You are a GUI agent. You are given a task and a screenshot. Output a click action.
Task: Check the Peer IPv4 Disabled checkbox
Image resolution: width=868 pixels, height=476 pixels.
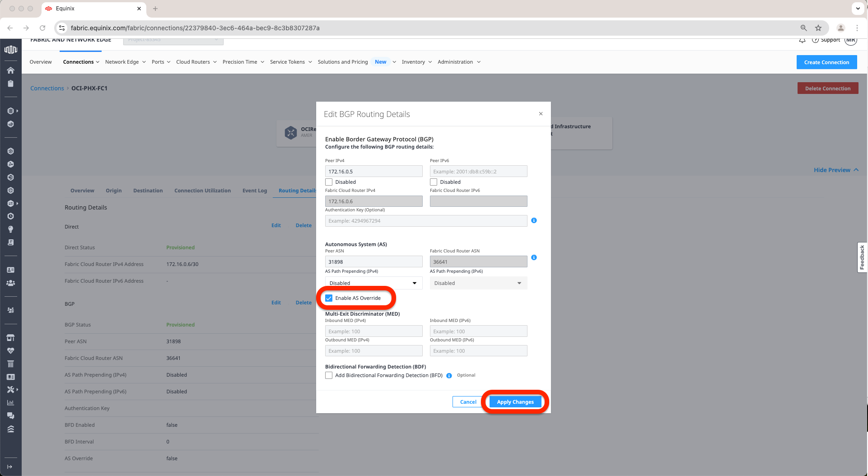pyautogui.click(x=329, y=182)
